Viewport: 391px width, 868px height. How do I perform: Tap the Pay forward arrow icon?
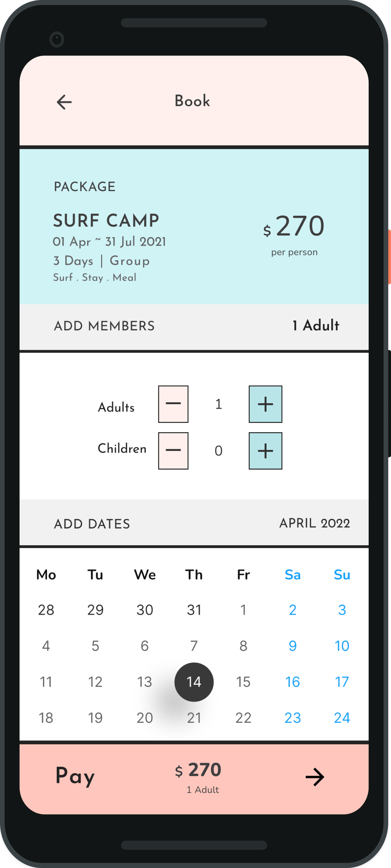point(315,777)
